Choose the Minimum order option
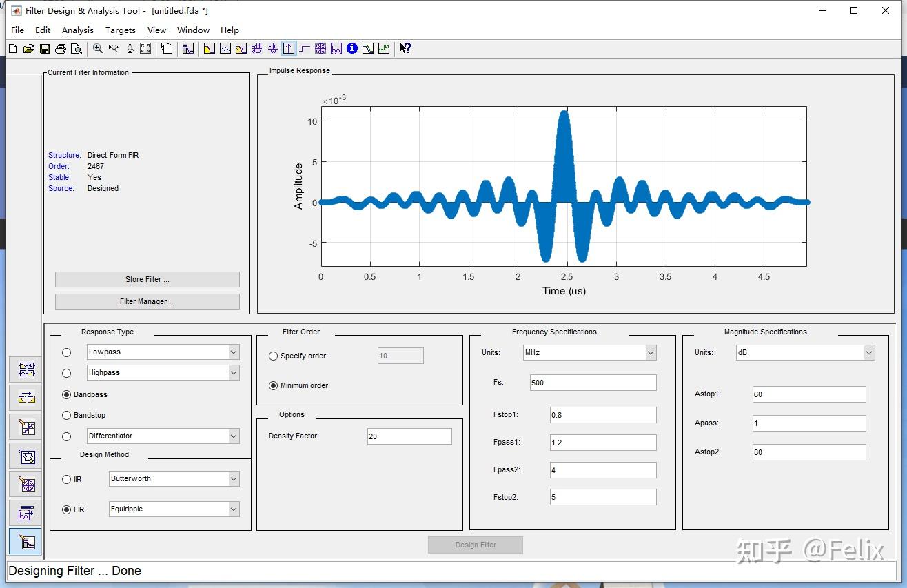Screen dimensions: 907x588 pos(274,385)
